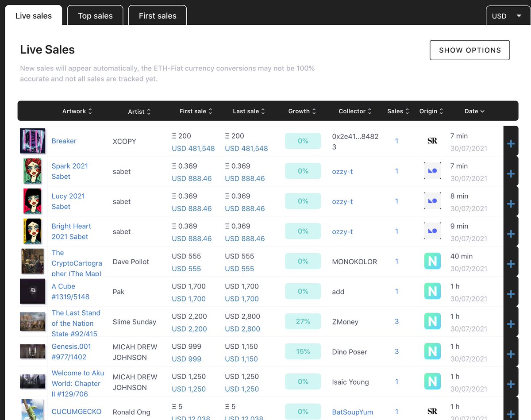Click the N origin logo in Pak row
This screenshot has width=531, height=420.
pyautogui.click(x=432, y=291)
